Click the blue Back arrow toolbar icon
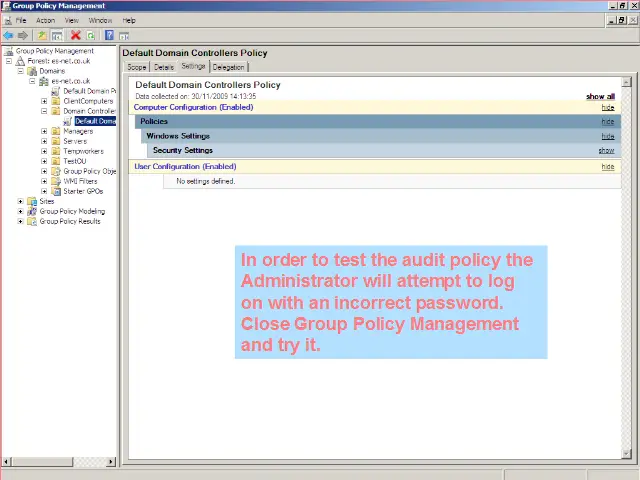 point(8,36)
